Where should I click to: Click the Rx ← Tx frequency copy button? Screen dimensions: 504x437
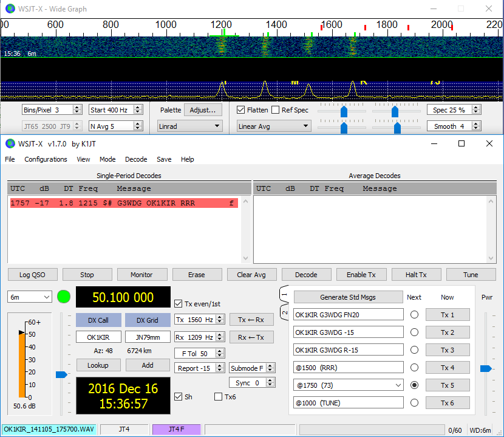[251, 337]
